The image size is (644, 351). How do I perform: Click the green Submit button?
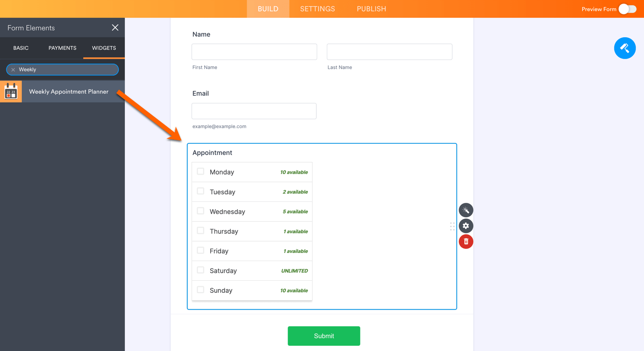coord(324,336)
